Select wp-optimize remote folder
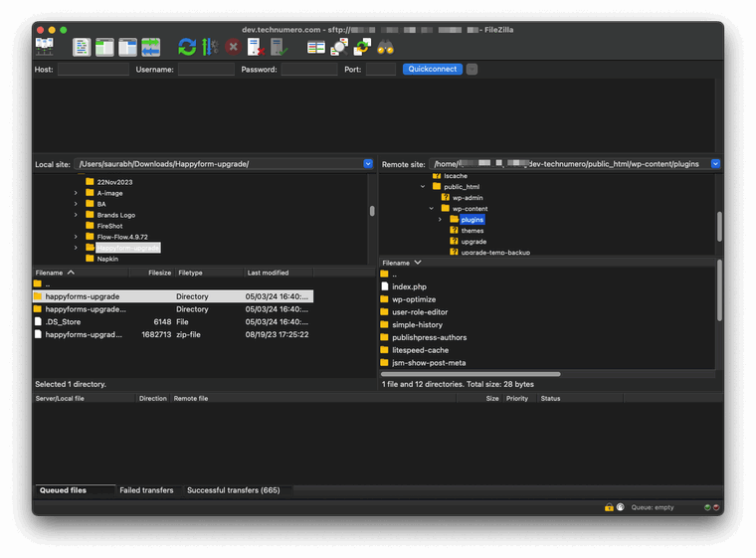 point(414,299)
